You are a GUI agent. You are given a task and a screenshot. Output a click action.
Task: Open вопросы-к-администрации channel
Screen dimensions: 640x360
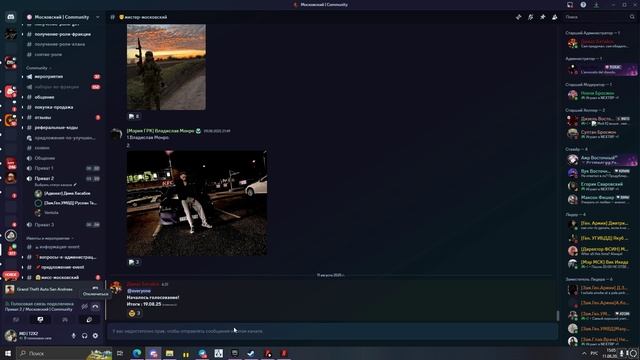(x=62, y=257)
